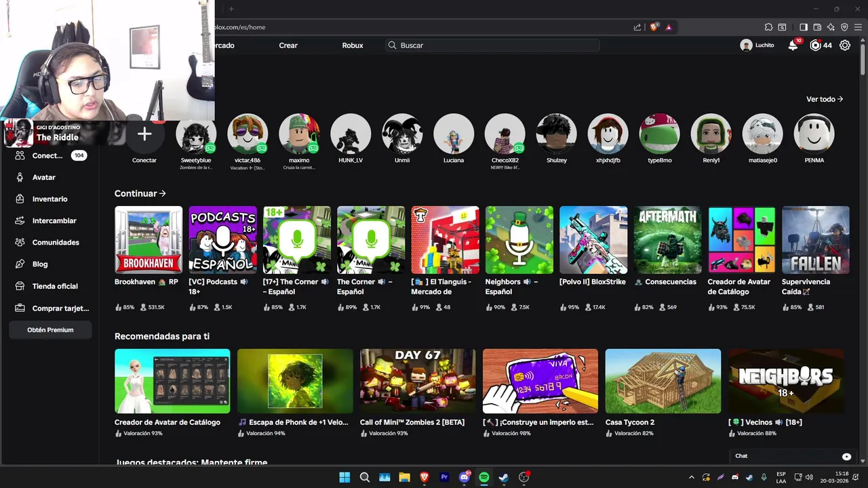Screen dimensions: 868x488
Task: Toggle the Brave sidebar panel icon
Action: [x=804, y=27]
